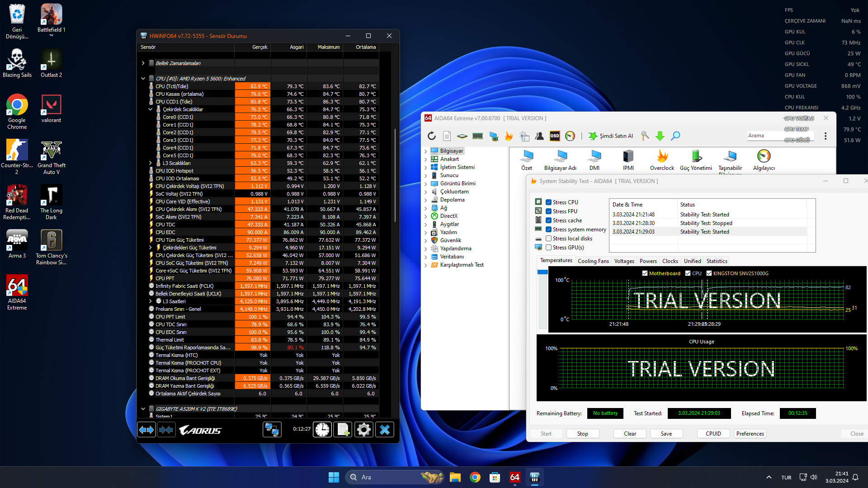Click the flame stability test toolbar icon
Viewport: 868px width, 488px height.
(x=509, y=136)
